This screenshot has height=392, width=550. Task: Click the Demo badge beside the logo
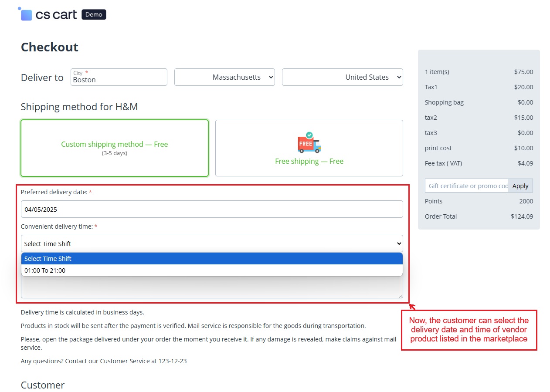(x=94, y=14)
